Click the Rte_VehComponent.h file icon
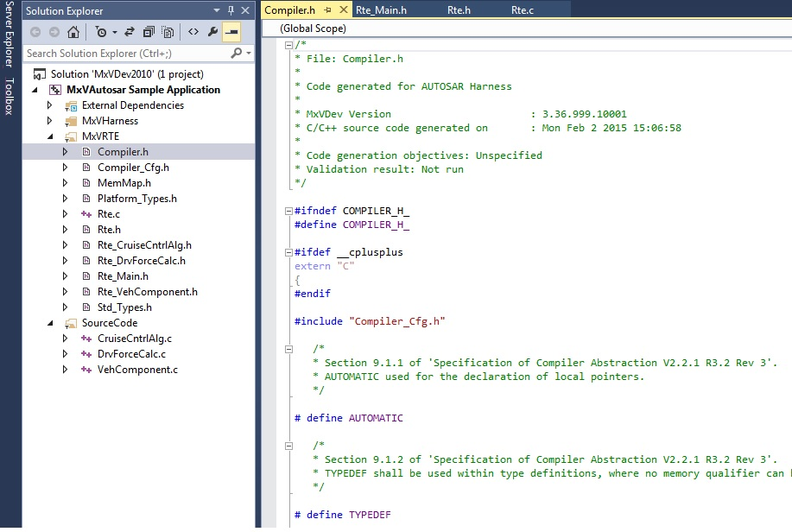 tap(86, 292)
